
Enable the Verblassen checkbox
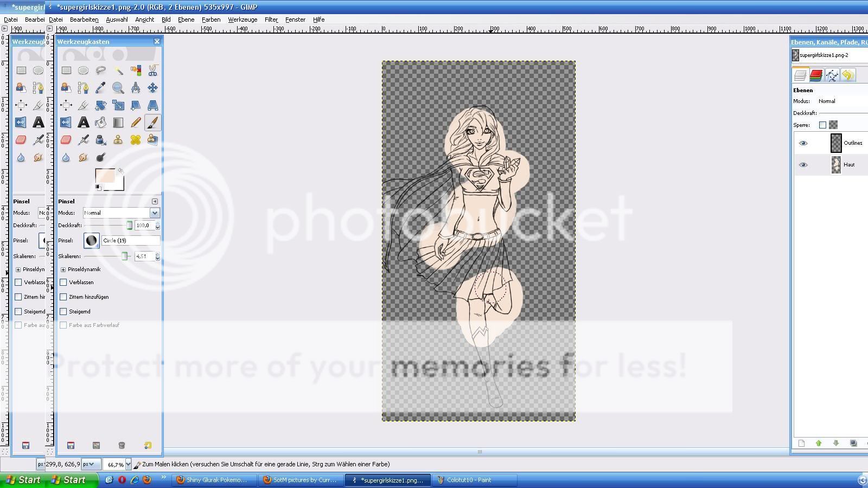click(63, 282)
